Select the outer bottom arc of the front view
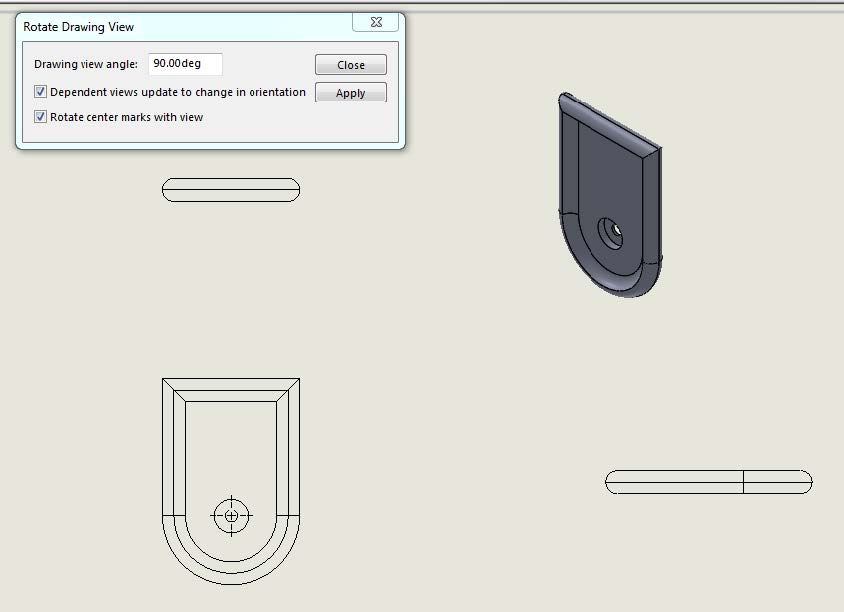This screenshot has height=612, width=844. 231,583
